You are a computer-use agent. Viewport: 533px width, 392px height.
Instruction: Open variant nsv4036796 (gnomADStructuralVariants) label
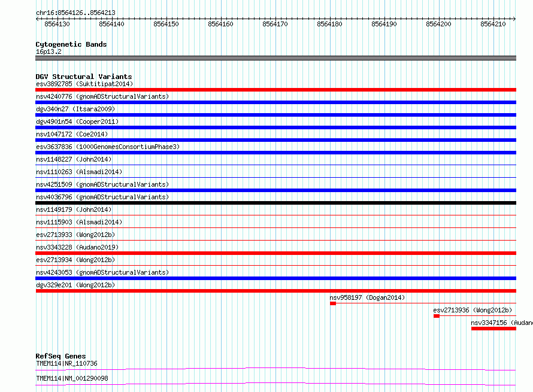102,197
